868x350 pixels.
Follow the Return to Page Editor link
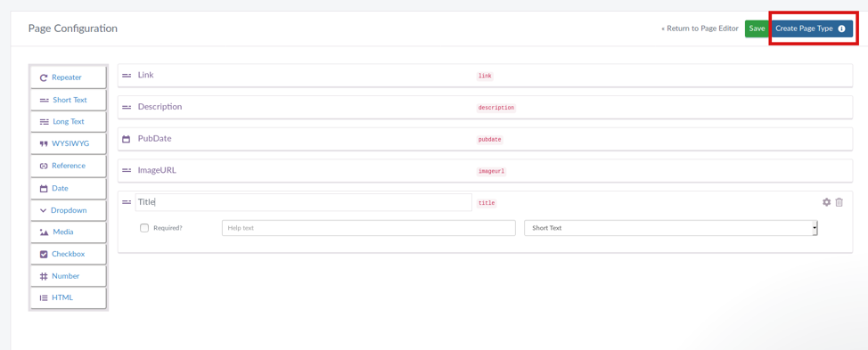[700, 28]
